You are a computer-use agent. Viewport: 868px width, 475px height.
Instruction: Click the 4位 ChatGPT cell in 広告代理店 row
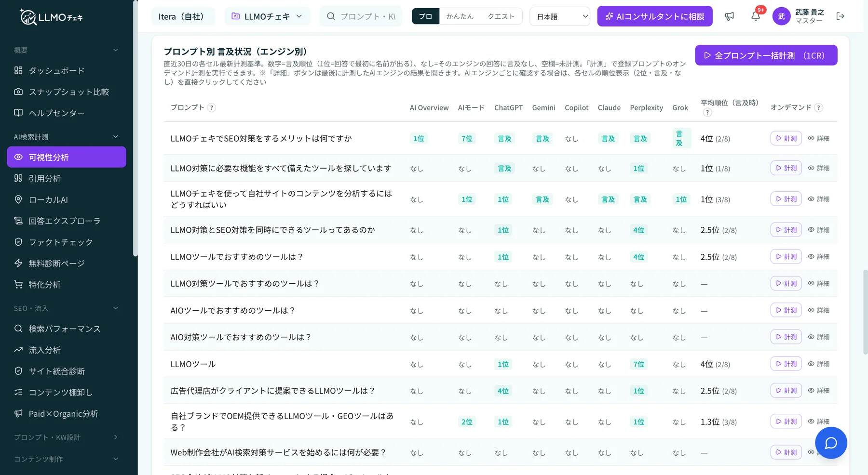pyautogui.click(x=503, y=391)
